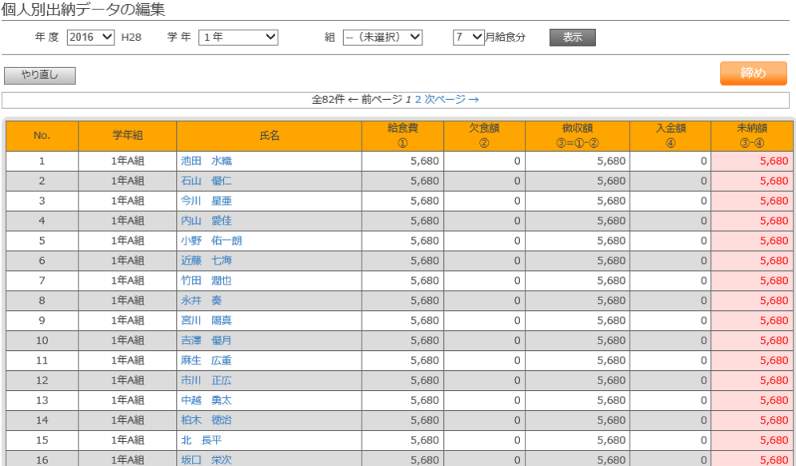Click the やり直し button
This screenshot has width=796, height=466.
click(x=40, y=76)
